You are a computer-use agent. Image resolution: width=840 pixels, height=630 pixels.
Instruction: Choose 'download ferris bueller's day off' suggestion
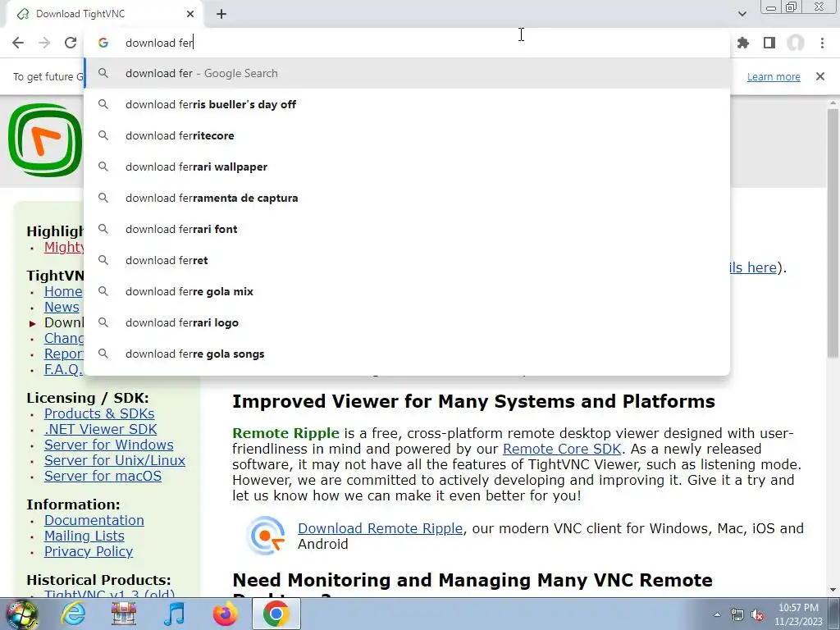(x=407, y=104)
